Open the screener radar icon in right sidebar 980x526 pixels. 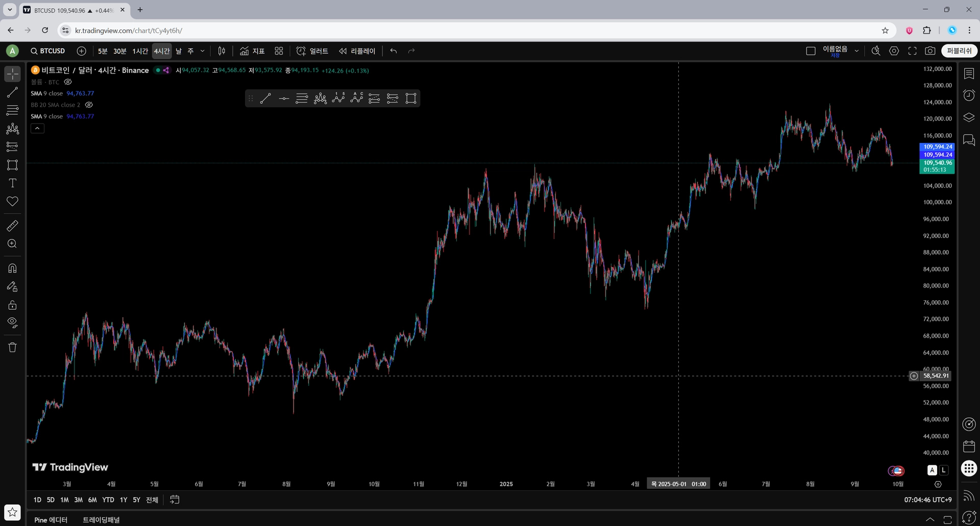coord(969,424)
